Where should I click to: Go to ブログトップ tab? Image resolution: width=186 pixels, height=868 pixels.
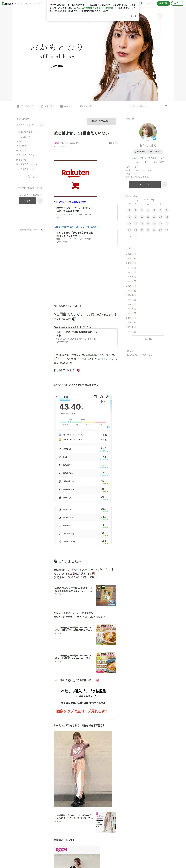point(25,106)
